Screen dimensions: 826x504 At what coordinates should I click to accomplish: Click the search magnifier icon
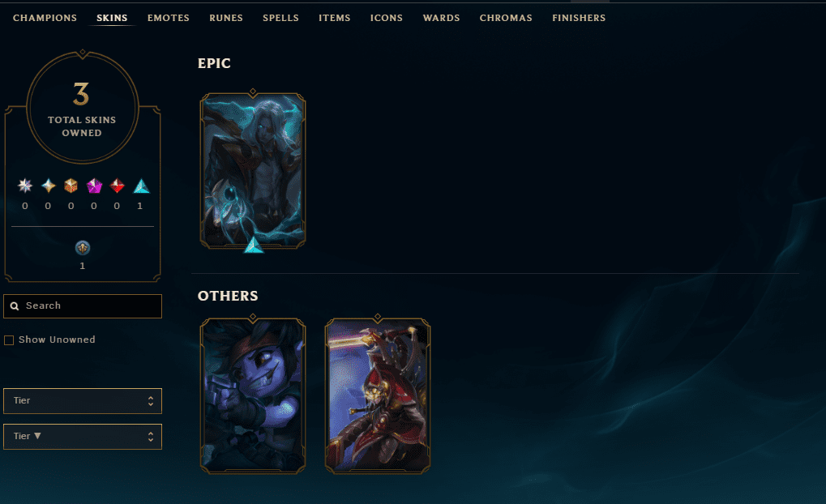click(15, 306)
